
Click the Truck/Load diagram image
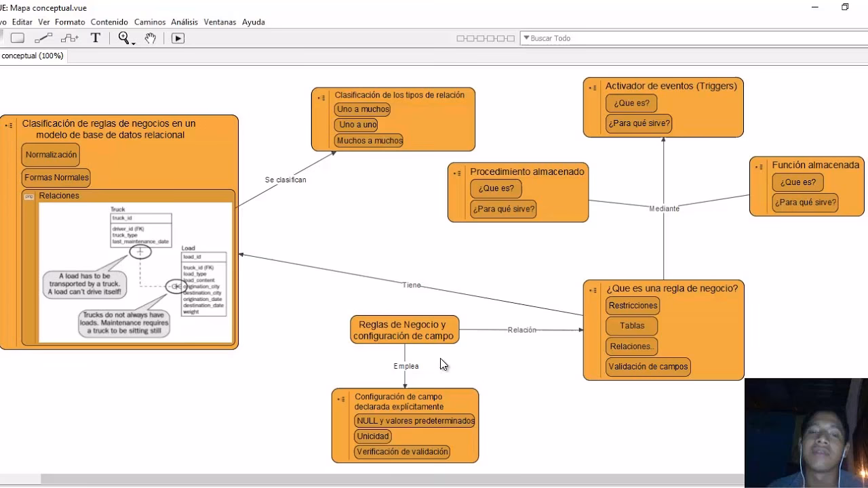pos(136,272)
